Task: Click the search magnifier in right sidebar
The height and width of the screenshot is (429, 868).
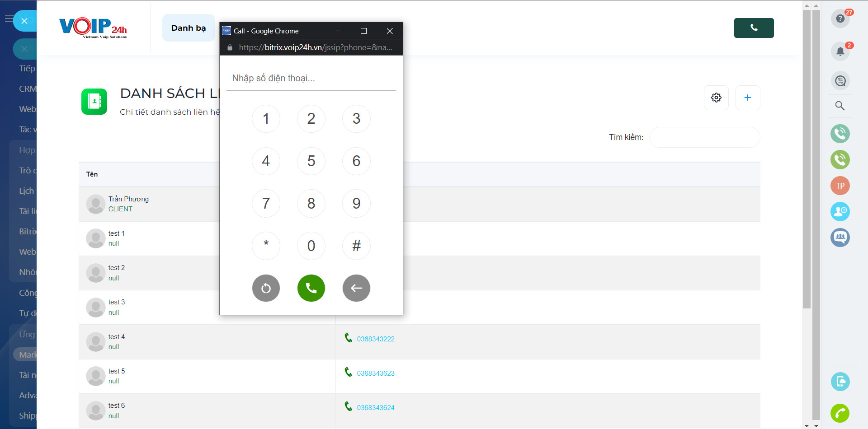Action: click(840, 106)
